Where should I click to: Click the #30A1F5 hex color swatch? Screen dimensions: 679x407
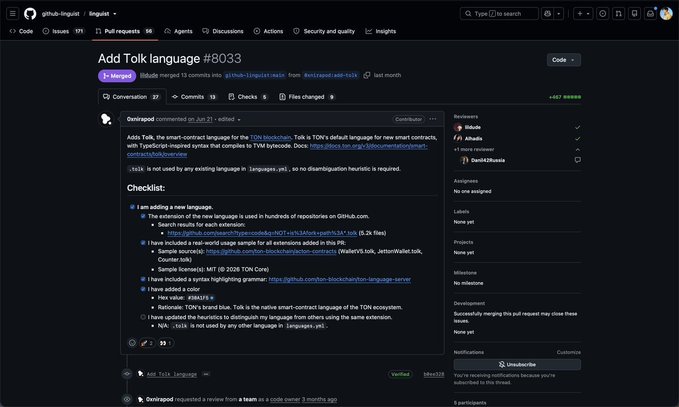click(212, 298)
